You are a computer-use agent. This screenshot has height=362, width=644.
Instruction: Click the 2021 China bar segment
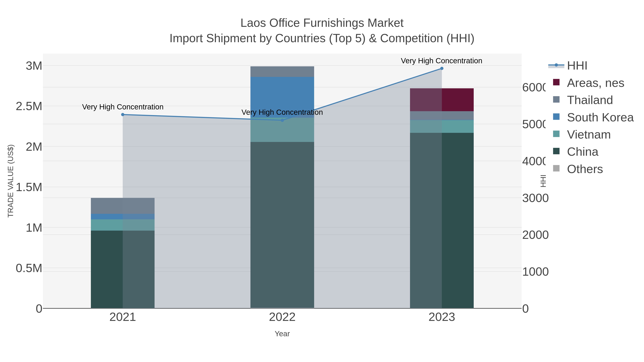coord(123,269)
